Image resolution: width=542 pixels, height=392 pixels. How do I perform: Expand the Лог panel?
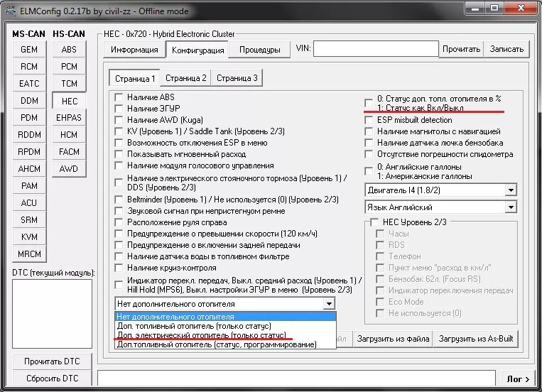point(518,379)
